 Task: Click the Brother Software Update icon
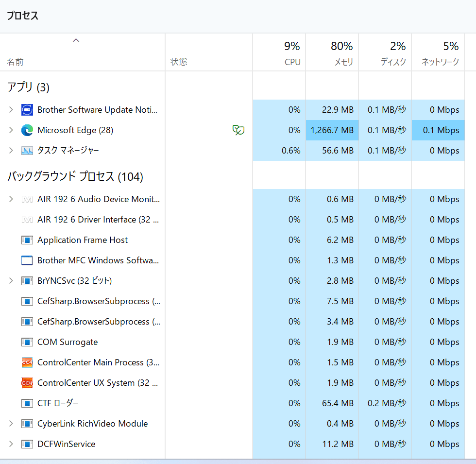point(27,110)
